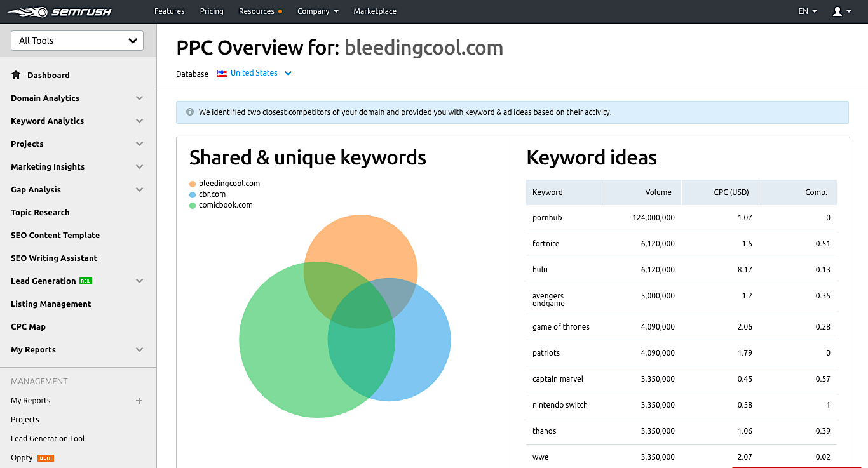
Task: Click the Keyword column header
Action: tap(565, 192)
